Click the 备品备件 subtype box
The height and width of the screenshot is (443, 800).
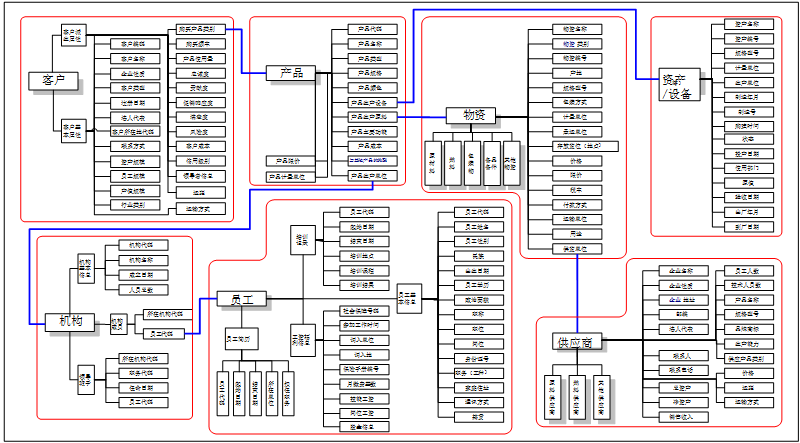point(492,163)
